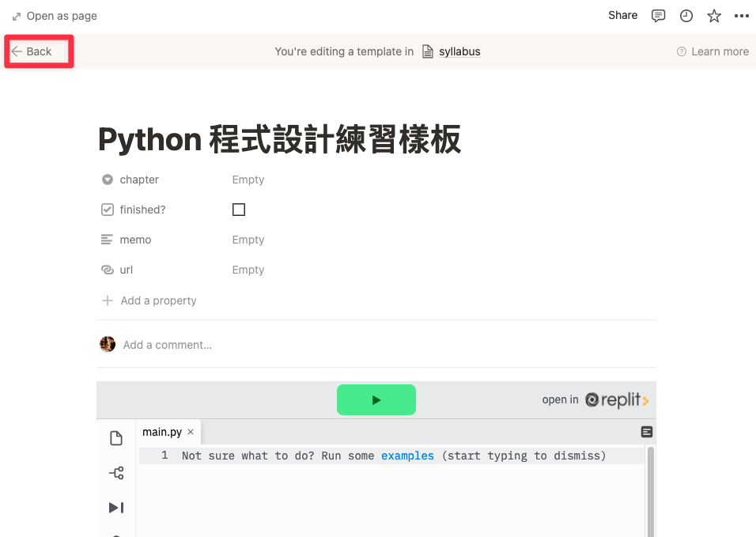Check the finished? checkbox
The image size is (756, 537).
[239, 210]
